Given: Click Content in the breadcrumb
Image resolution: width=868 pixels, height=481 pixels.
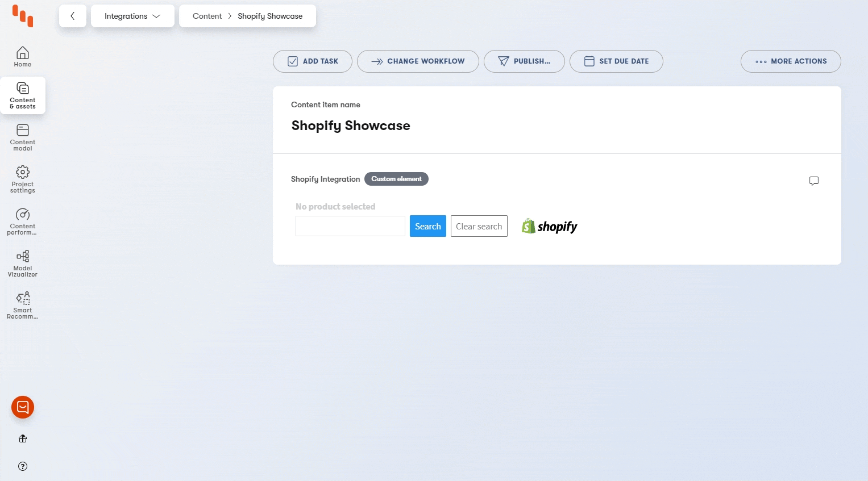Looking at the screenshot, I should pos(207,16).
